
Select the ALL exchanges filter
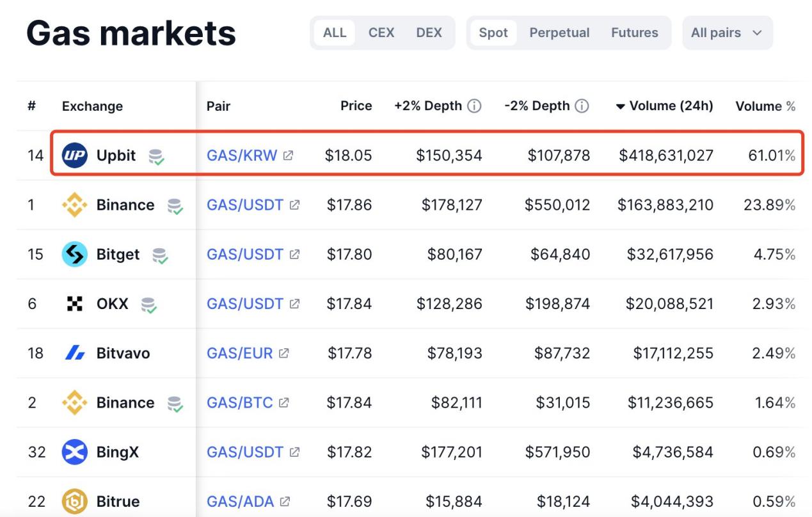click(334, 33)
